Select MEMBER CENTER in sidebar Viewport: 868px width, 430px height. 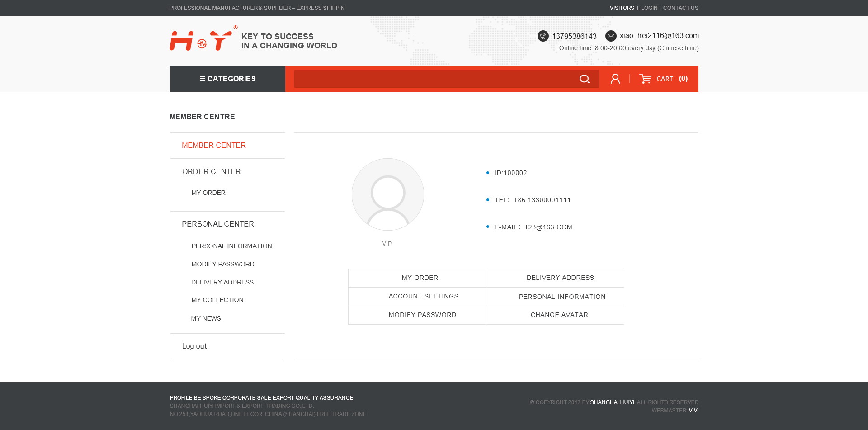(x=214, y=145)
